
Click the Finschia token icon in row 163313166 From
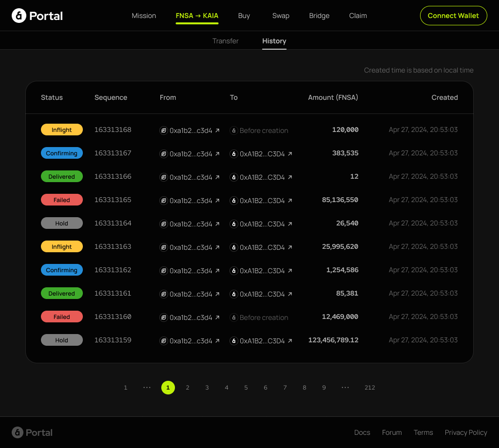point(164,177)
